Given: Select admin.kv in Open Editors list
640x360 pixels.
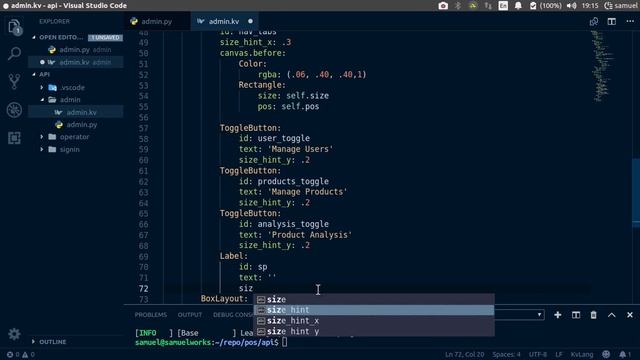Looking at the screenshot, I should 76,62.
